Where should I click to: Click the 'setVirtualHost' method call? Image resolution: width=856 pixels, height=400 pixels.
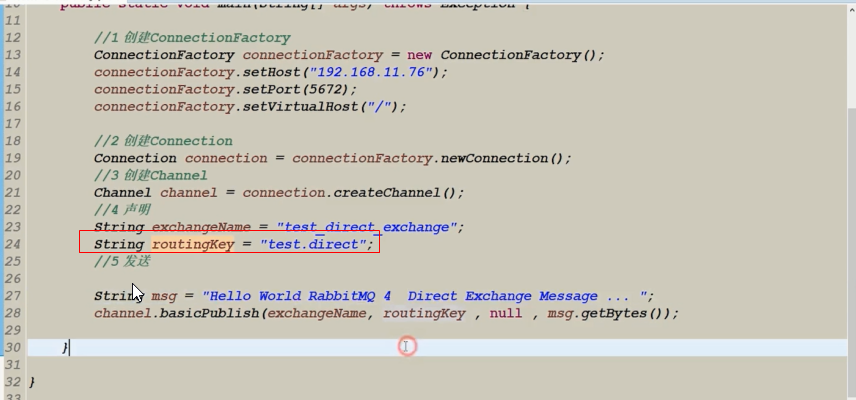click(x=301, y=106)
